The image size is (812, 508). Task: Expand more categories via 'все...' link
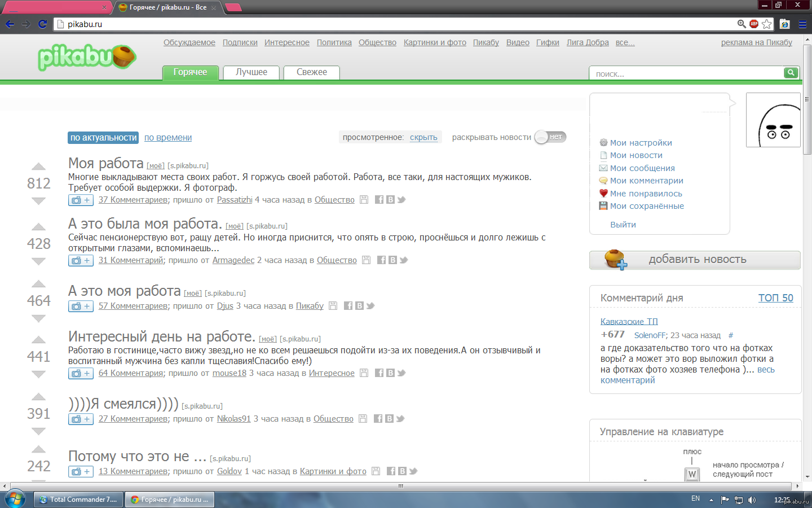[x=625, y=42]
